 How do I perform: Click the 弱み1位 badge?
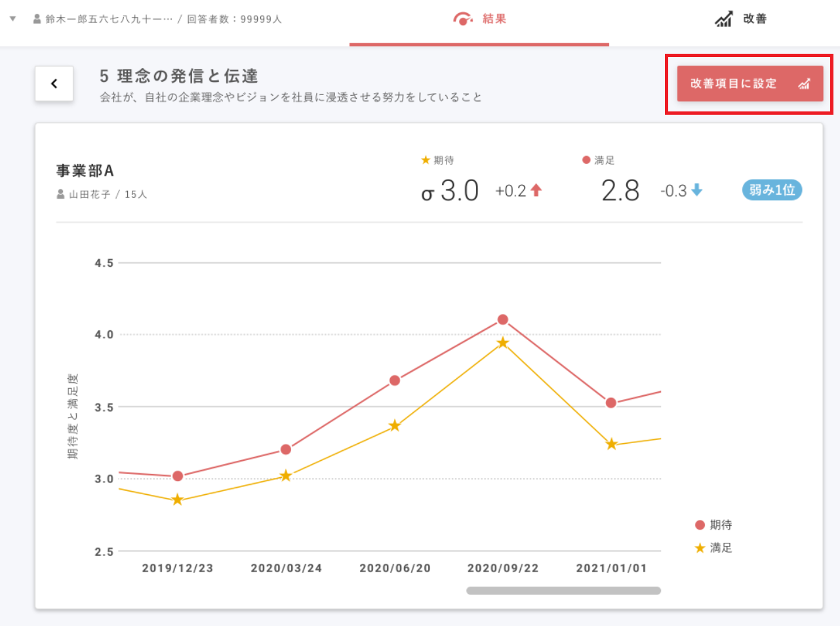(772, 190)
